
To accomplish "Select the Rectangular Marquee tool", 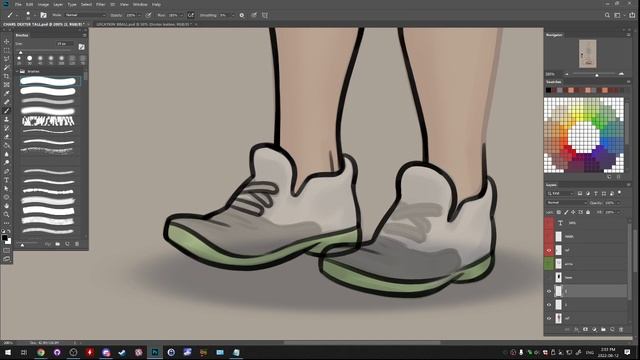I will point(7,50).
